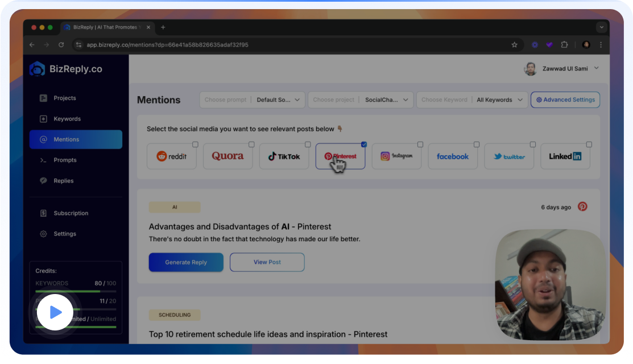Screen dimensions: 633x364
Task: Click the KEYWORDS credits progress bar
Action: [x=76, y=291]
